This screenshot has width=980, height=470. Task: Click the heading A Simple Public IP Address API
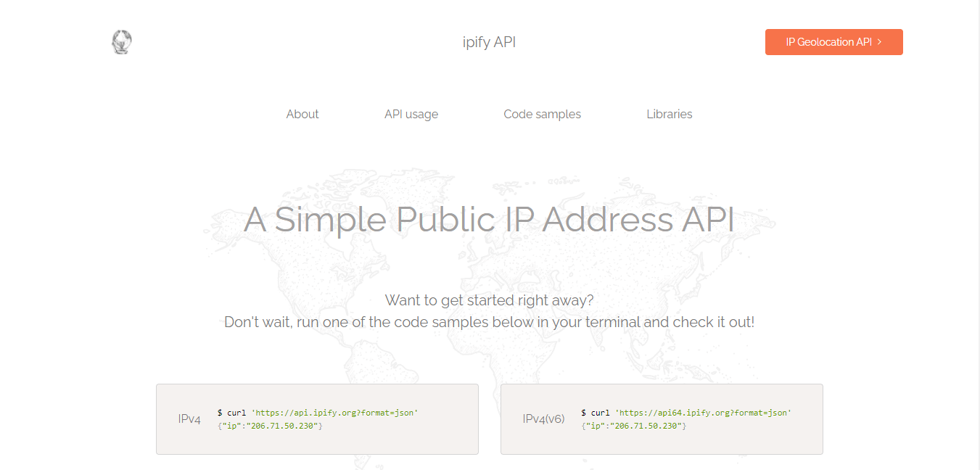490,219
